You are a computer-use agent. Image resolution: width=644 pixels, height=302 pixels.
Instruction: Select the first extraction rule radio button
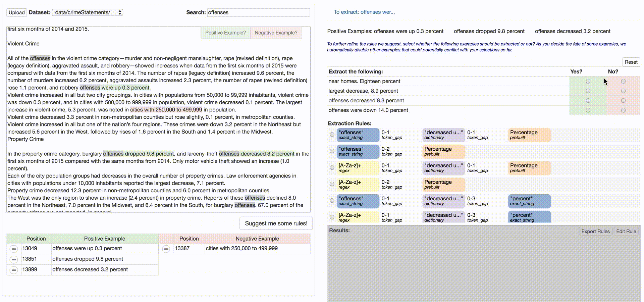click(x=332, y=135)
